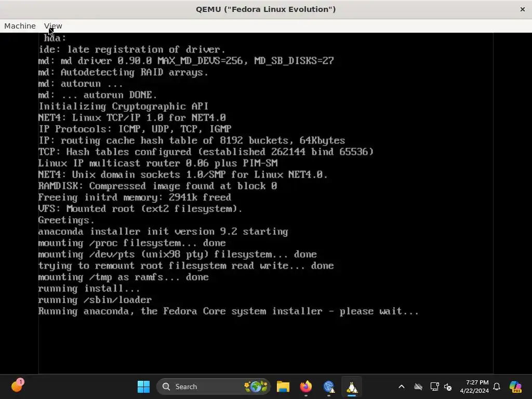Click 'VFS: Mounted root (ext2 filesystem).'
Screen dimensions: 532x399
(x=140, y=209)
